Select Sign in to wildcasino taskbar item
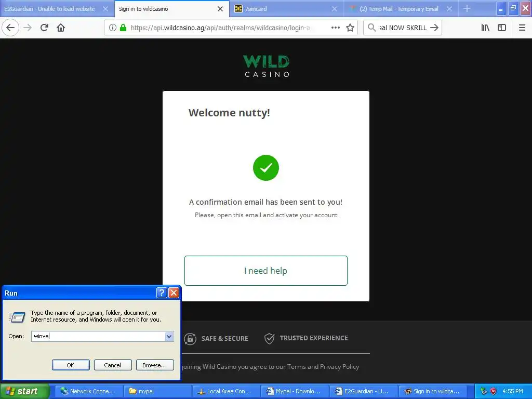Screen dimensions: 532x399 point(432,391)
